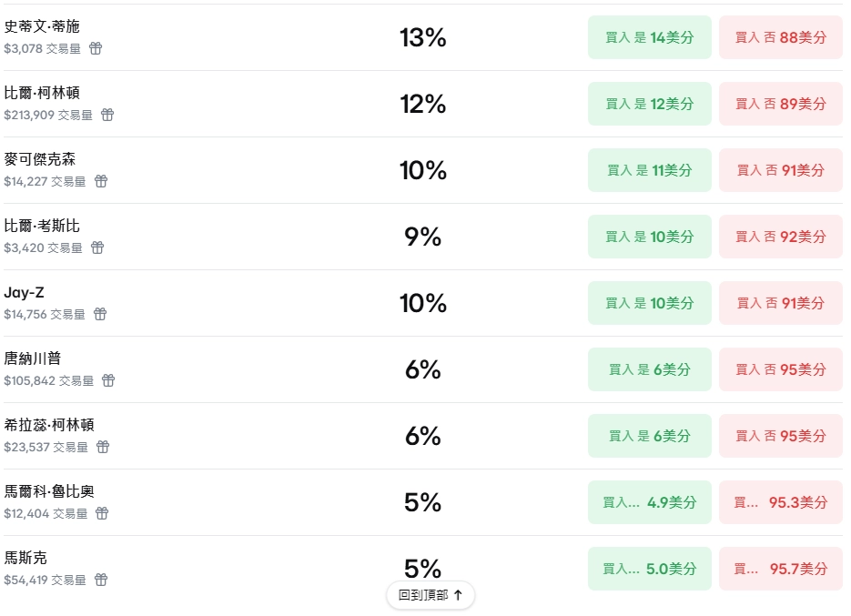Image resolution: width=851 pixels, height=616 pixels.
Task: Buy No at 95.3美分 for 馬爾科·魯比奧
Action: click(x=780, y=502)
